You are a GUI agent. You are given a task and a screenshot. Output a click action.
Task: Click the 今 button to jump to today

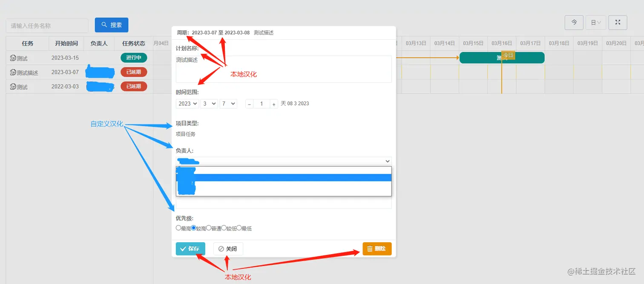[x=574, y=22]
